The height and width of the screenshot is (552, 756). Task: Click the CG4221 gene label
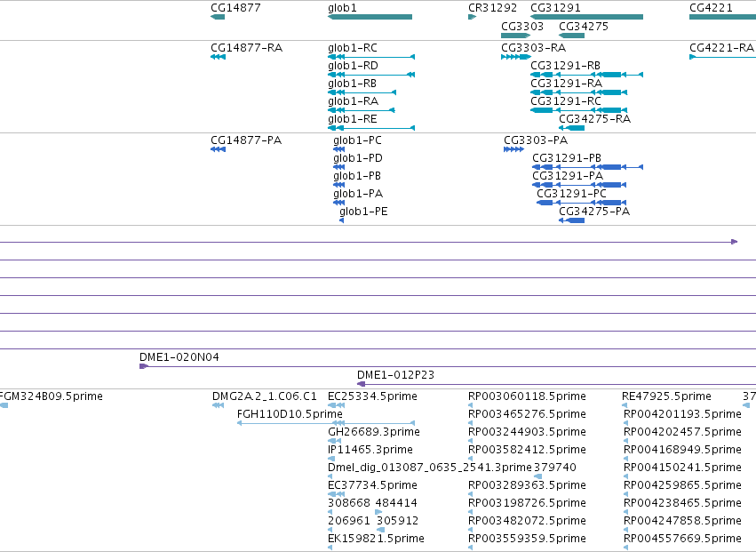[711, 8]
